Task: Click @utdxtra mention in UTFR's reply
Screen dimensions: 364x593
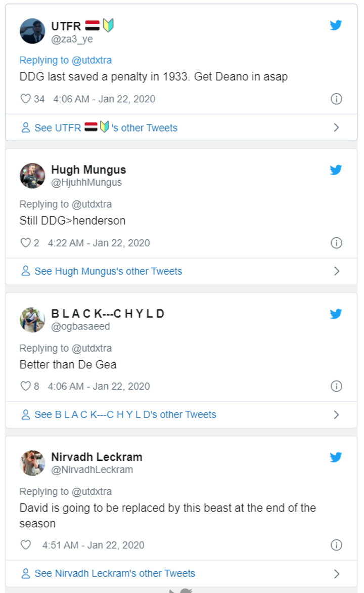Action: [92, 60]
